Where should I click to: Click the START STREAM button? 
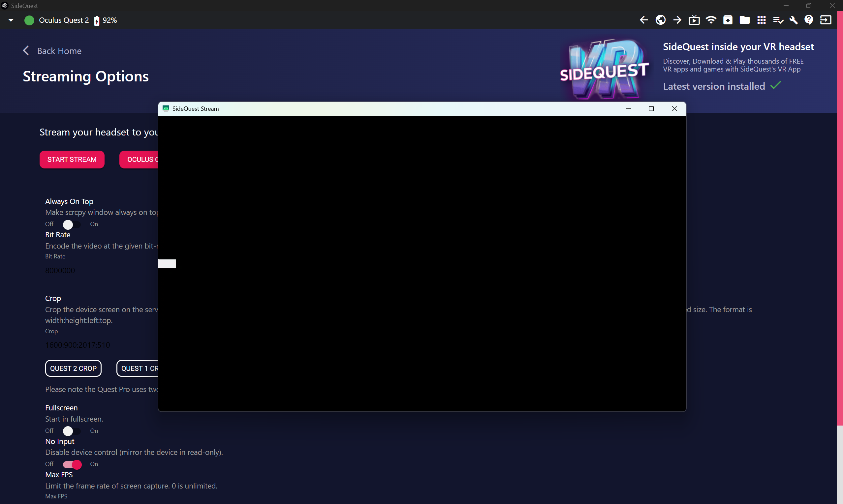point(72,159)
